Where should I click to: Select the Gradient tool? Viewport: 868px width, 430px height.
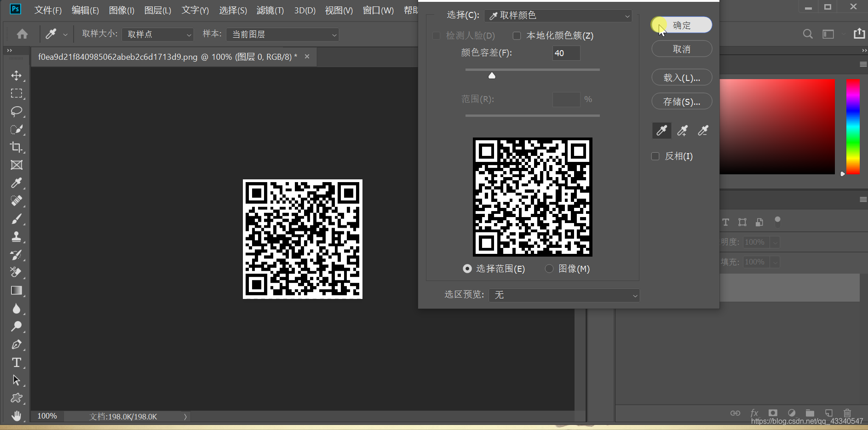(17, 290)
